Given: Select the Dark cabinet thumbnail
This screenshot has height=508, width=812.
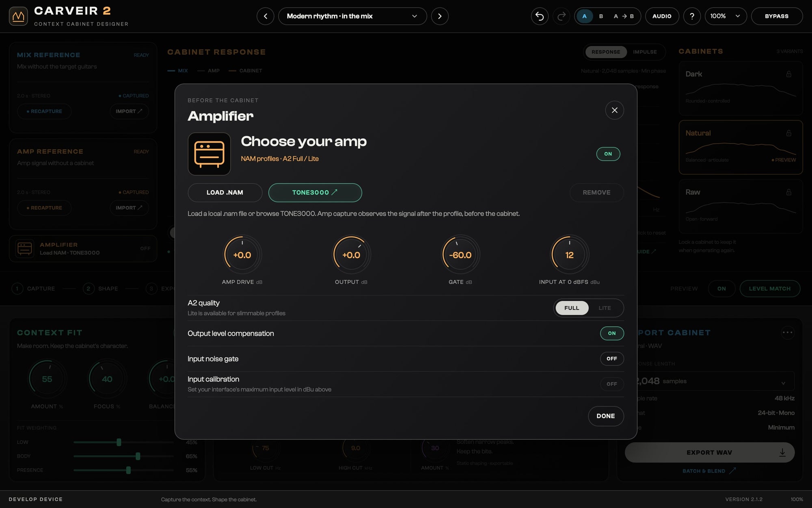Looking at the screenshot, I should [x=741, y=88].
